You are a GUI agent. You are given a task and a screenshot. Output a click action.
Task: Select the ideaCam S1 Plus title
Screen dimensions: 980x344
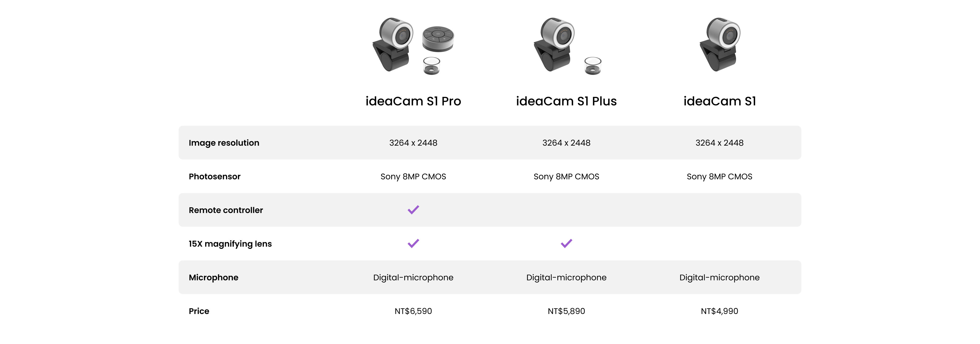coord(566,101)
